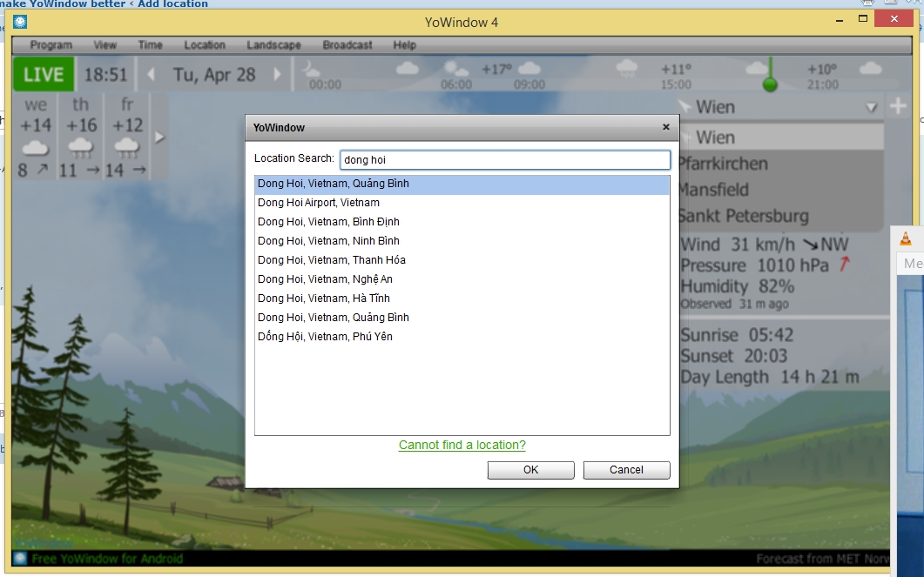The width and height of the screenshot is (924, 577).
Task: Select Dong Hoi, Vietnam, Thanh Hóa result
Action: pos(462,260)
